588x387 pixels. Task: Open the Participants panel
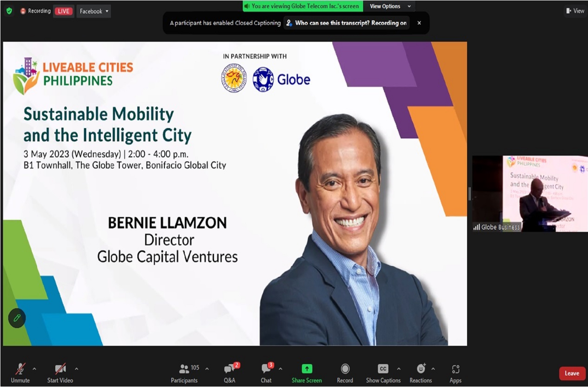(x=184, y=373)
